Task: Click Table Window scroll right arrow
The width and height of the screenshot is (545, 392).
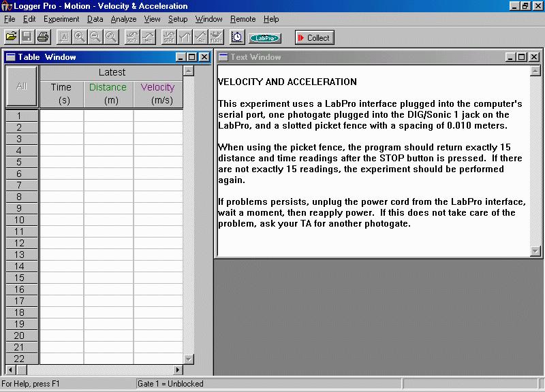Action: 178,370
